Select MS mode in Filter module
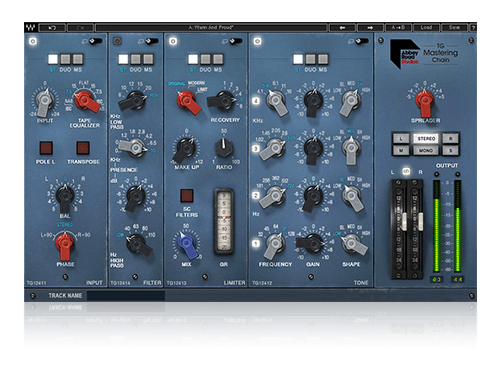Image resolution: width=500 pixels, height=370 pixels. click(148, 59)
